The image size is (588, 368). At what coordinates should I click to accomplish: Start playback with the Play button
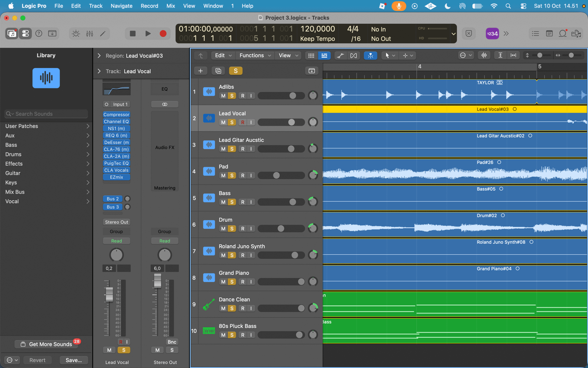pyautogui.click(x=148, y=33)
